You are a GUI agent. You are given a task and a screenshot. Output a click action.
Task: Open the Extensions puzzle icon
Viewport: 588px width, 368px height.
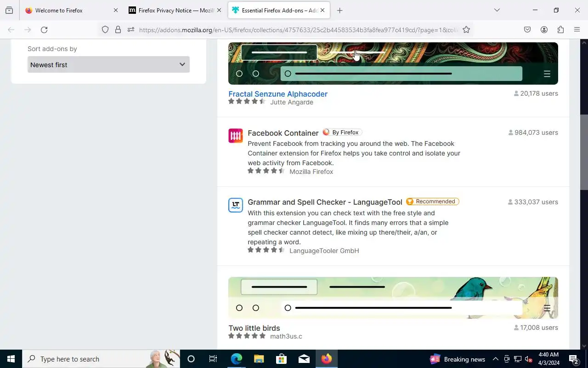click(x=560, y=30)
